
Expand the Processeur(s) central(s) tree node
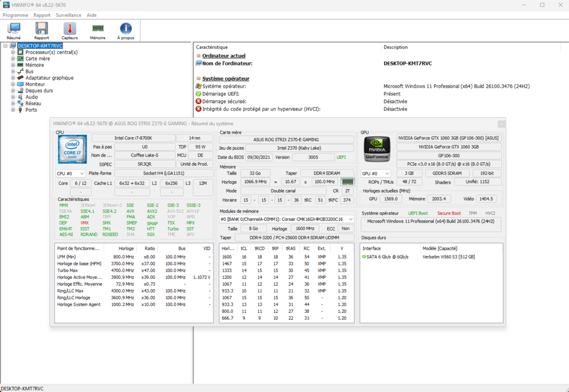click(x=13, y=52)
